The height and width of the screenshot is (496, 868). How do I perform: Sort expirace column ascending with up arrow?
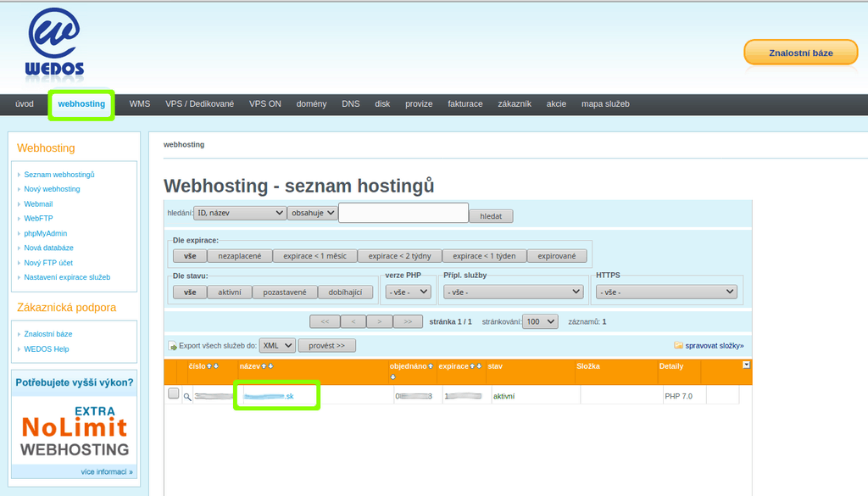click(472, 366)
